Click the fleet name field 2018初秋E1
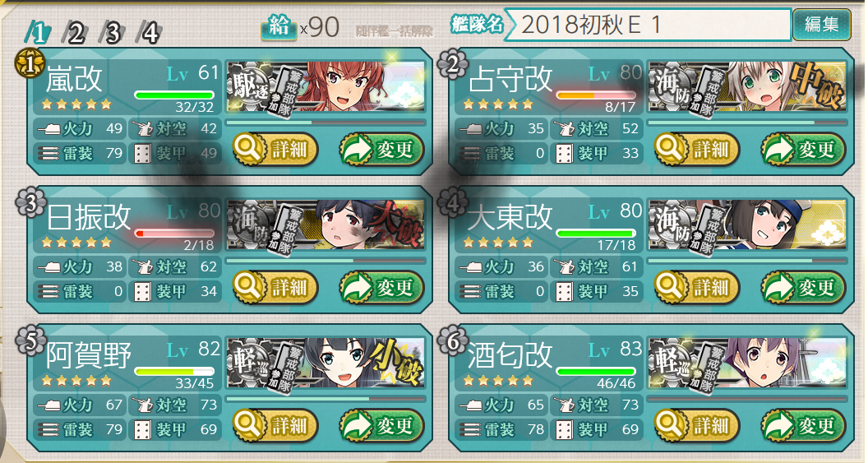The height and width of the screenshot is (463, 868). 649,25
